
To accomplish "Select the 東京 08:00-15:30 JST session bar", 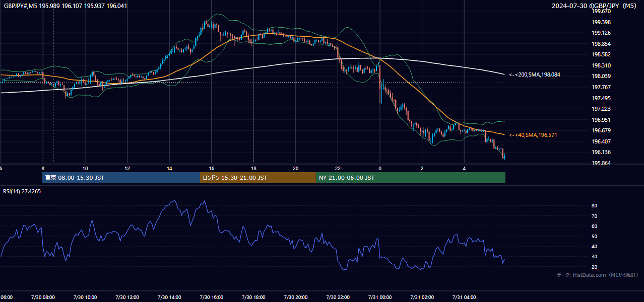I will point(121,178).
